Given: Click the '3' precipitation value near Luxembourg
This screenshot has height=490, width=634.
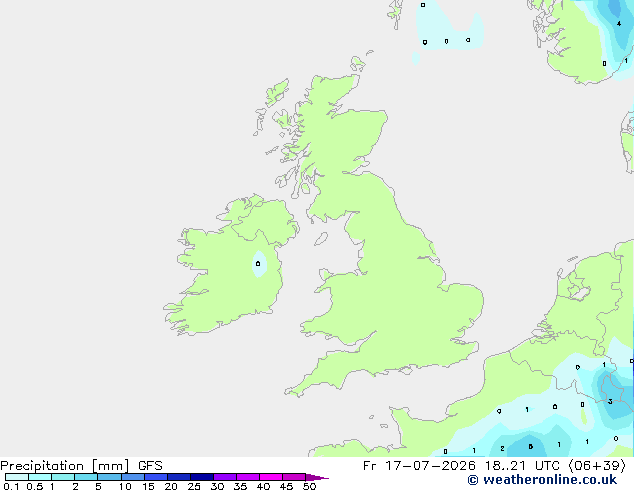Looking at the screenshot, I should tap(610, 401).
